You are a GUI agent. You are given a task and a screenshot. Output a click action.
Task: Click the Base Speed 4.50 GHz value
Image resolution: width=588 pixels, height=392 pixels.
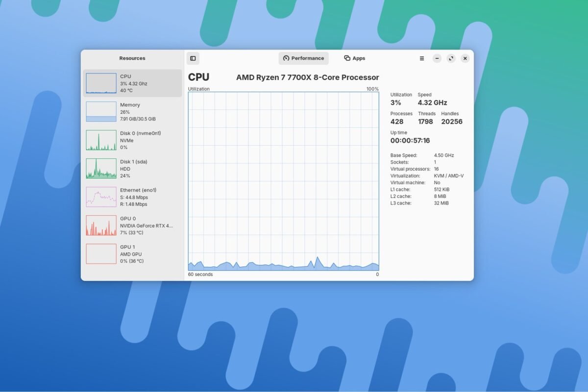(x=444, y=155)
